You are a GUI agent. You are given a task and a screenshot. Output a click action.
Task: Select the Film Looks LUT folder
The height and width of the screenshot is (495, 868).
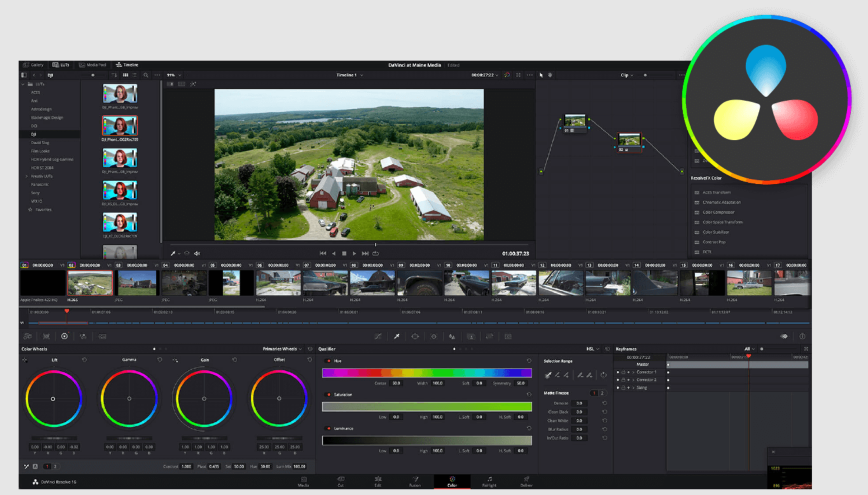(x=40, y=151)
